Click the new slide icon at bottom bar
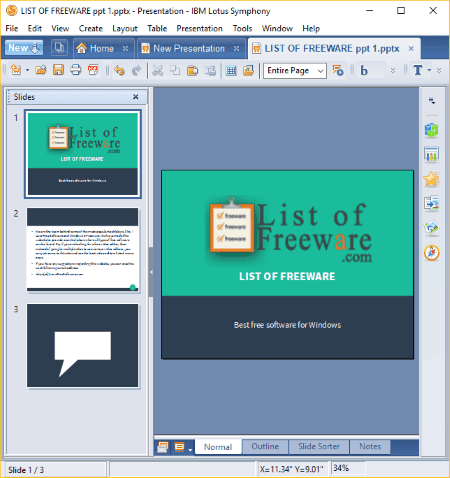Viewport: 450px width, 478px height. pyautogui.click(x=162, y=447)
